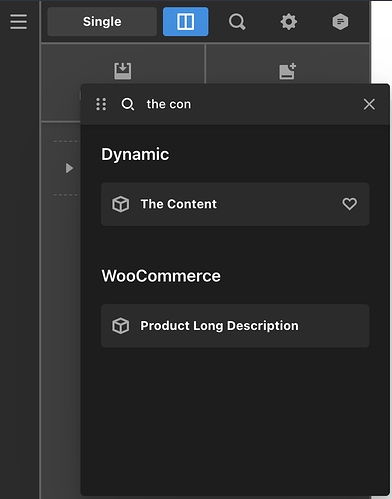392x499 pixels.
Task: Click cube icon beside Product Long Description
Action: [120, 326]
